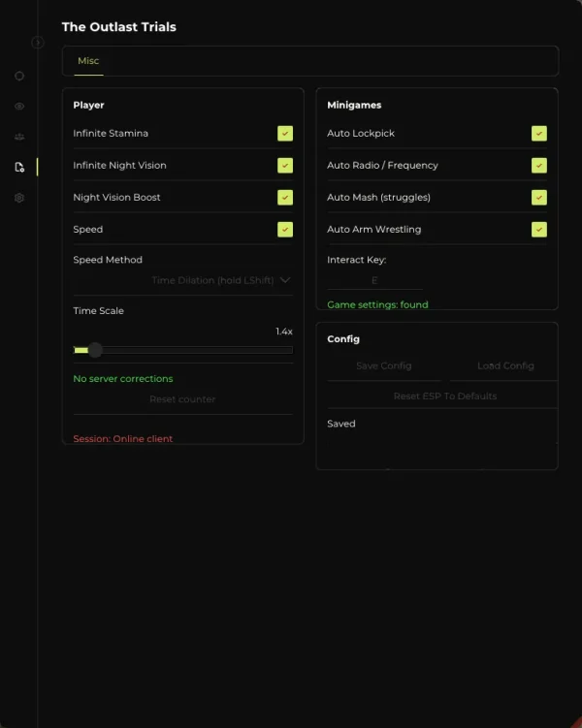Open the eye (visuals) sidebar page
The width and height of the screenshot is (582, 728).
[19, 107]
